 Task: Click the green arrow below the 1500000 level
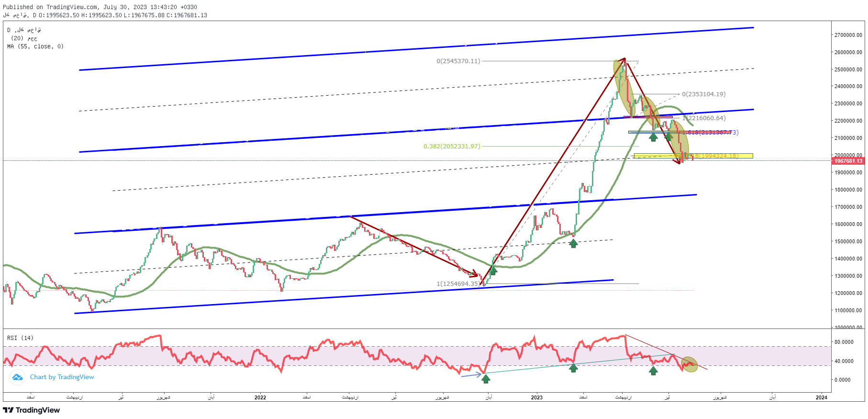[x=573, y=243]
